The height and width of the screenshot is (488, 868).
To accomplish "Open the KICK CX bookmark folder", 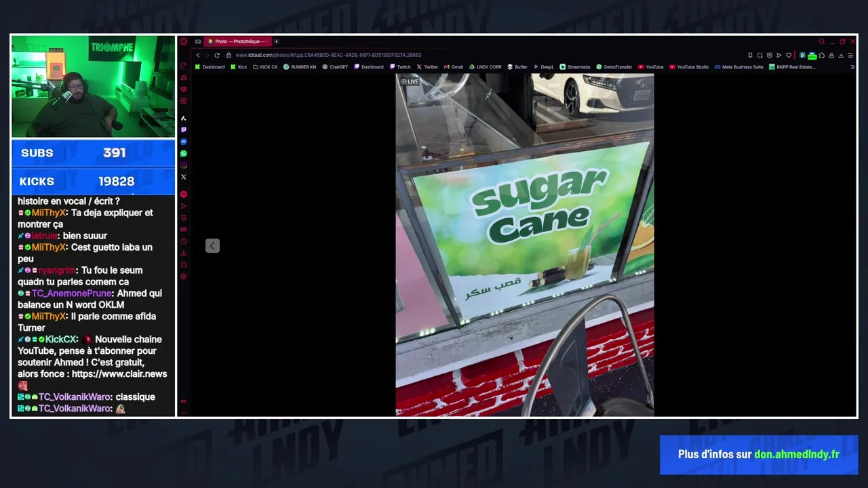I will (x=265, y=67).
